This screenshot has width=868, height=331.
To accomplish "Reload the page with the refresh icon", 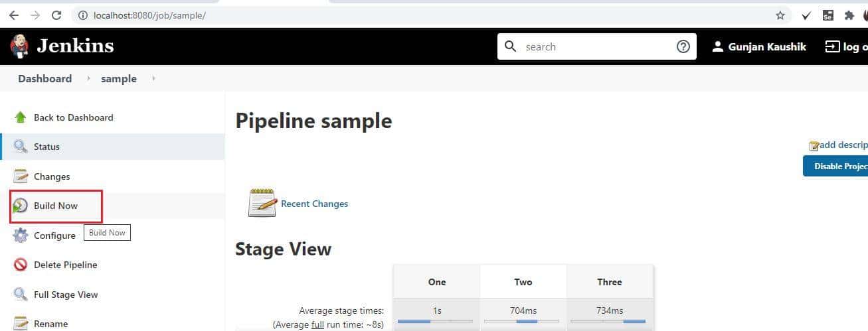I will pyautogui.click(x=57, y=15).
